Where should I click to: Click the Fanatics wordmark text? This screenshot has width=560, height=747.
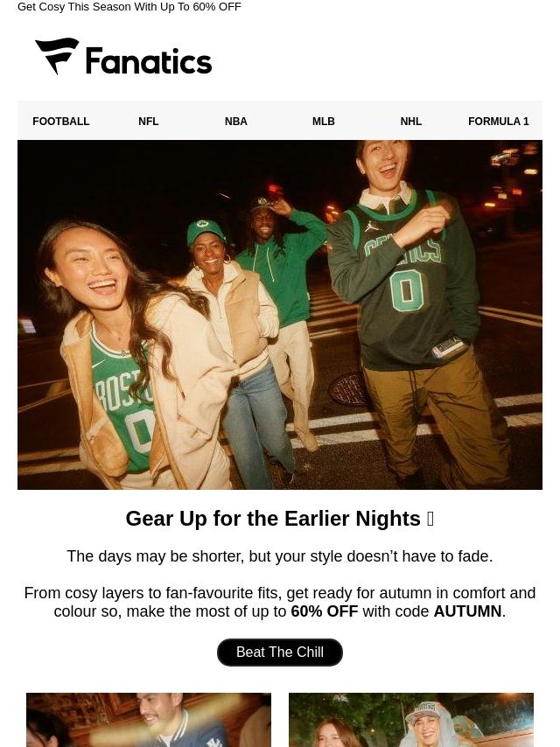148,61
